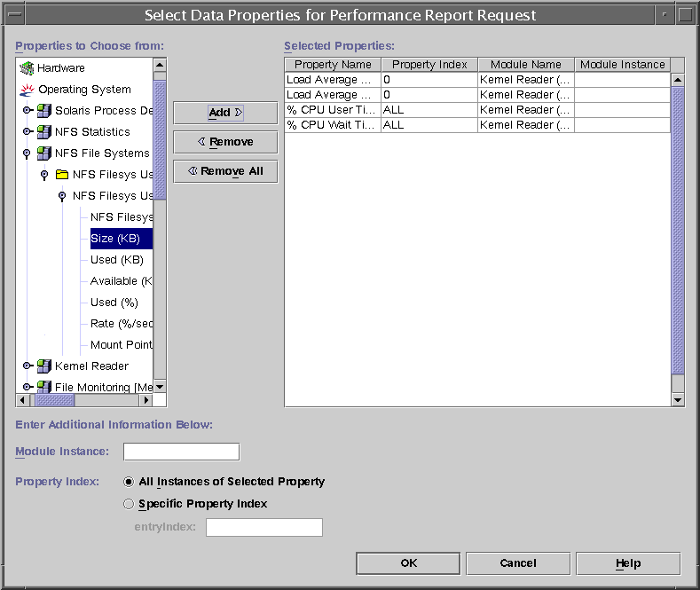Image resolution: width=700 pixels, height=590 pixels.
Task: Click the tree horizontal scroll left arrow
Action: [x=23, y=400]
